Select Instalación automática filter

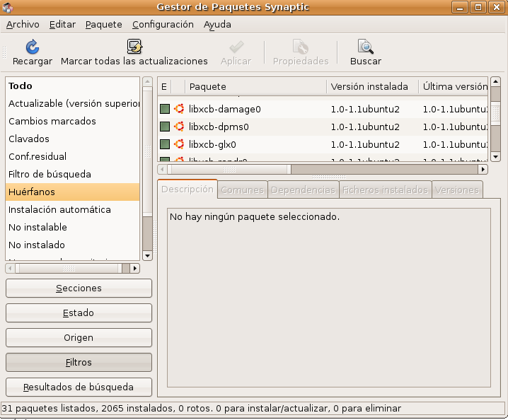73,209
